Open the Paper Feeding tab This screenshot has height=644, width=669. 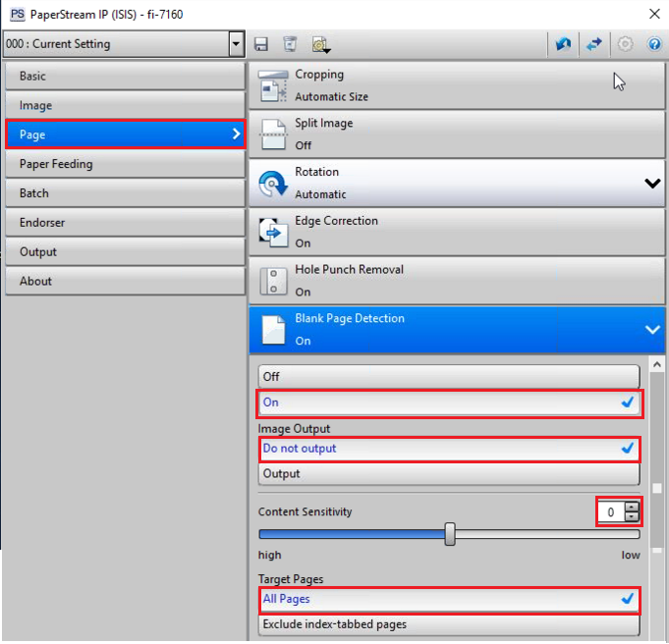click(x=126, y=164)
